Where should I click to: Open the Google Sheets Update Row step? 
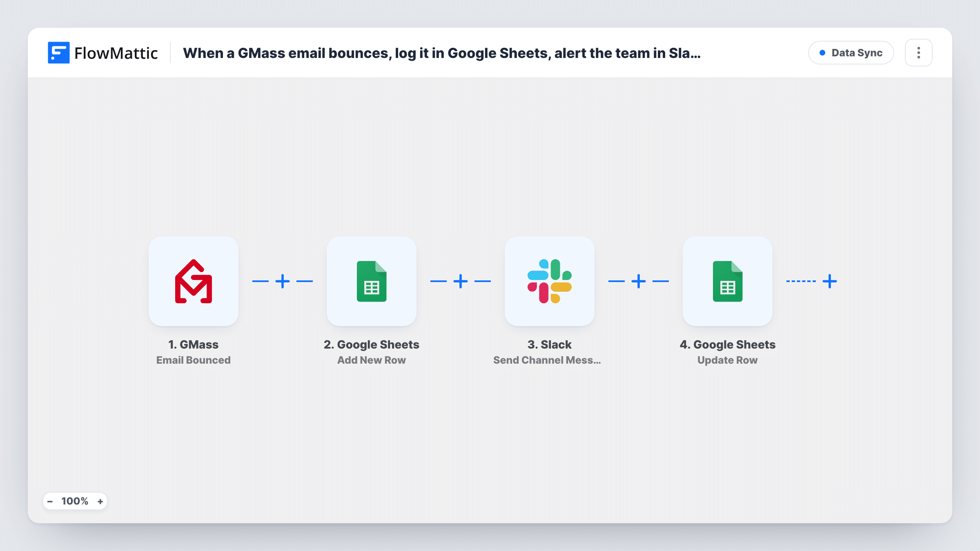coord(728,281)
